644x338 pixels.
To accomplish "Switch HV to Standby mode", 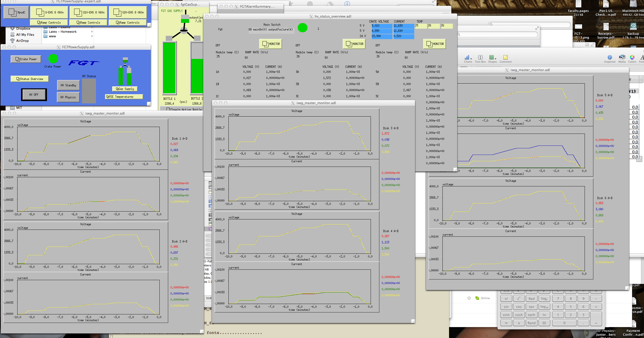I will click(68, 85).
